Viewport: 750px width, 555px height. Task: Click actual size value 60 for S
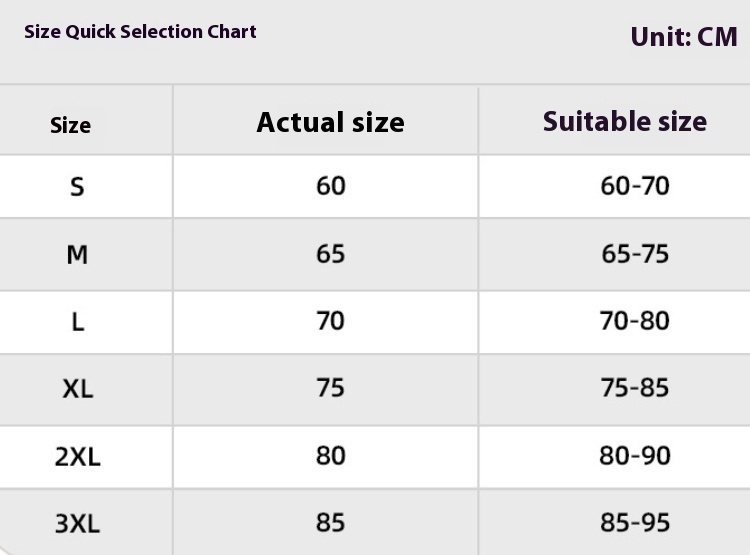330,186
